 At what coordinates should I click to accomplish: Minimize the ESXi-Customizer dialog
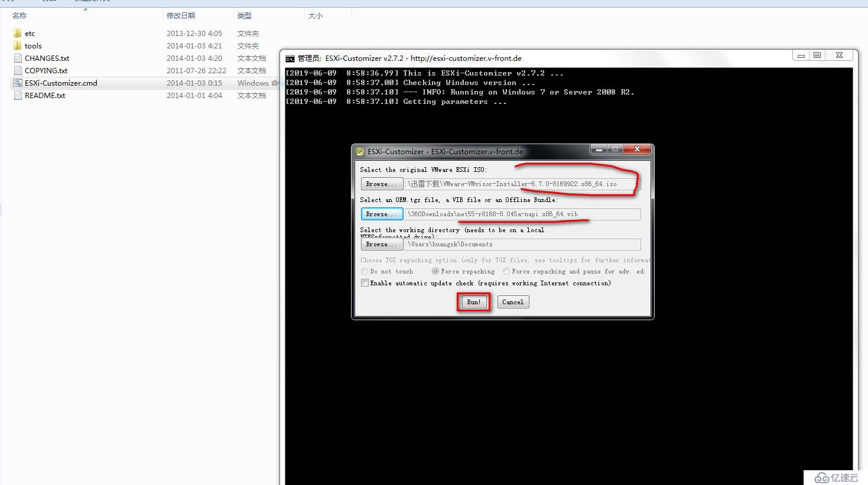pyautogui.click(x=599, y=149)
